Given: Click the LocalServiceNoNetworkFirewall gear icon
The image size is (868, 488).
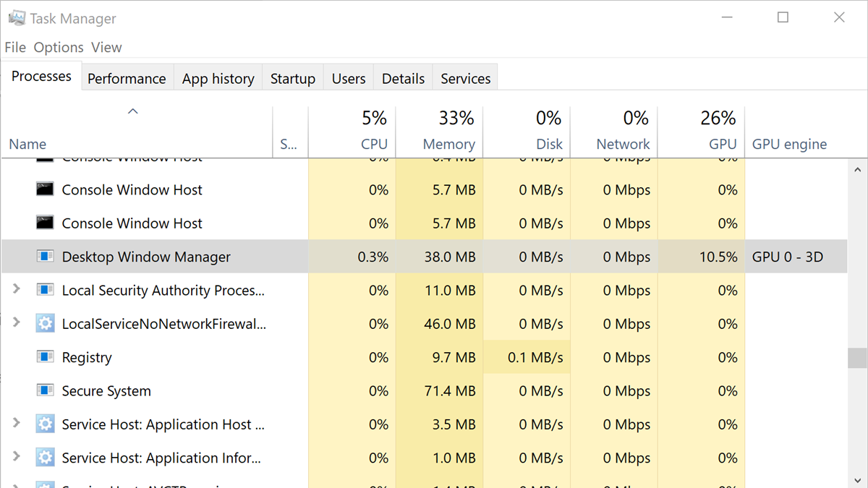Looking at the screenshot, I should coord(45,323).
